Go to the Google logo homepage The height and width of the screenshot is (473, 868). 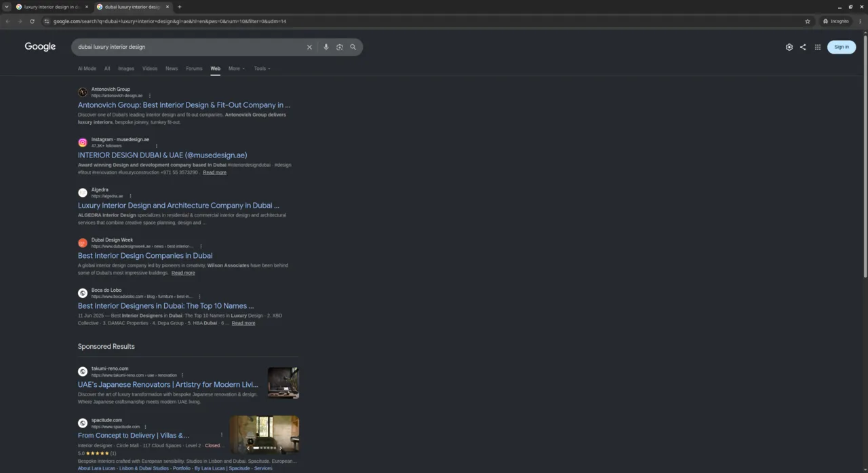pyautogui.click(x=40, y=47)
